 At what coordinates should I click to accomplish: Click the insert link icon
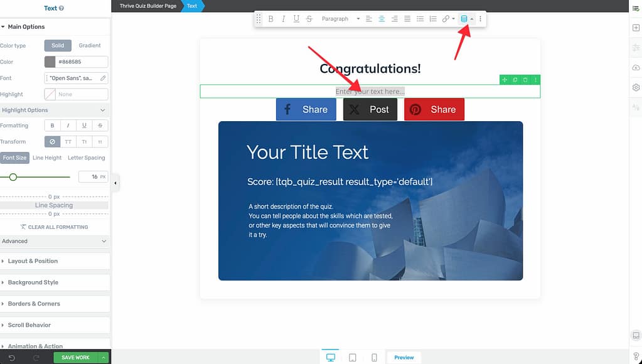point(446,19)
